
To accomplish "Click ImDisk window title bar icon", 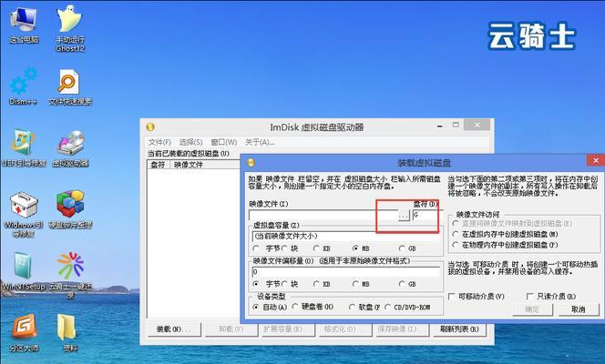I will point(150,126).
